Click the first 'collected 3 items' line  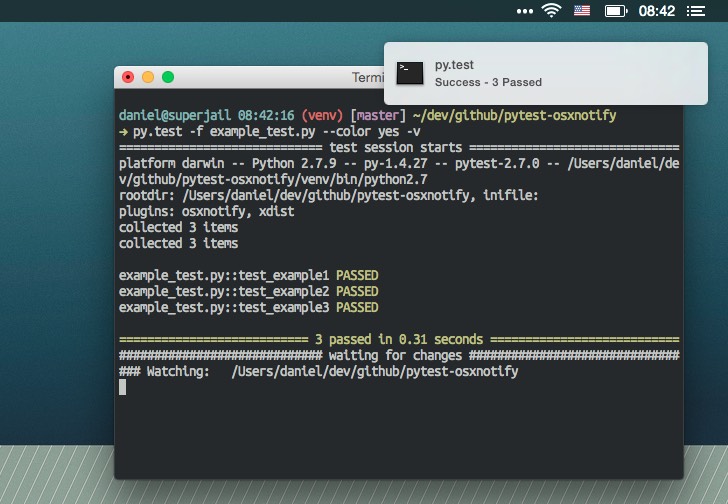(178, 227)
